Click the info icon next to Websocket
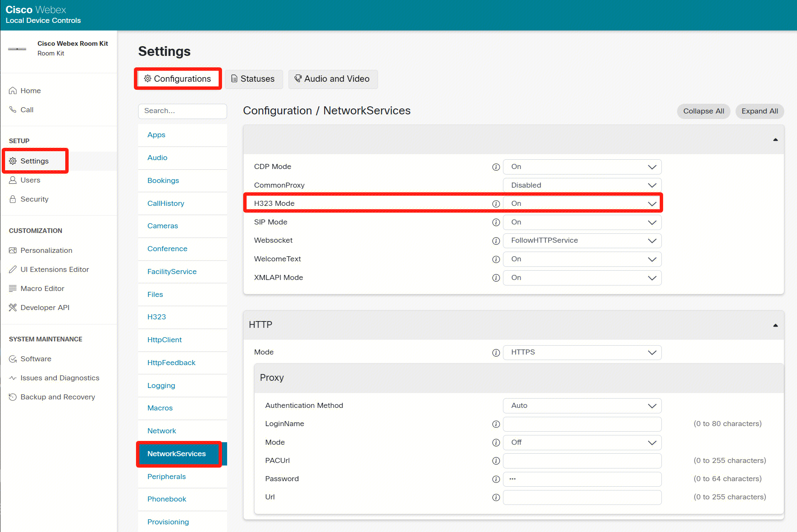Viewport: 797px width, 532px height. (x=496, y=241)
